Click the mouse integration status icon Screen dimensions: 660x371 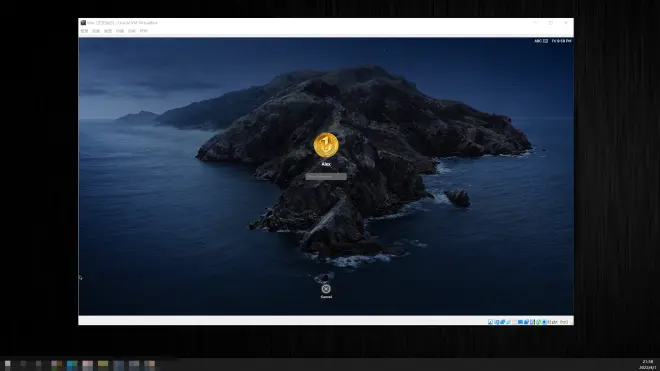(x=544, y=322)
